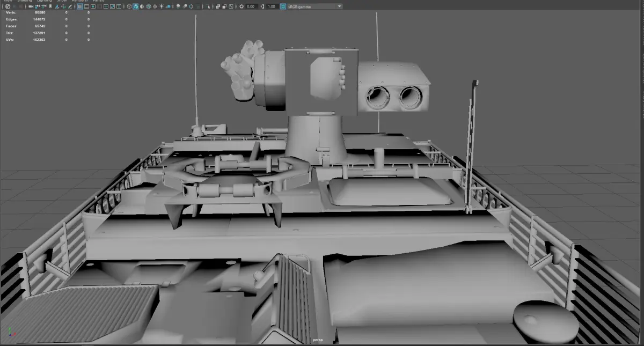Click the Exposure value field showing 0.00

click(252, 6)
